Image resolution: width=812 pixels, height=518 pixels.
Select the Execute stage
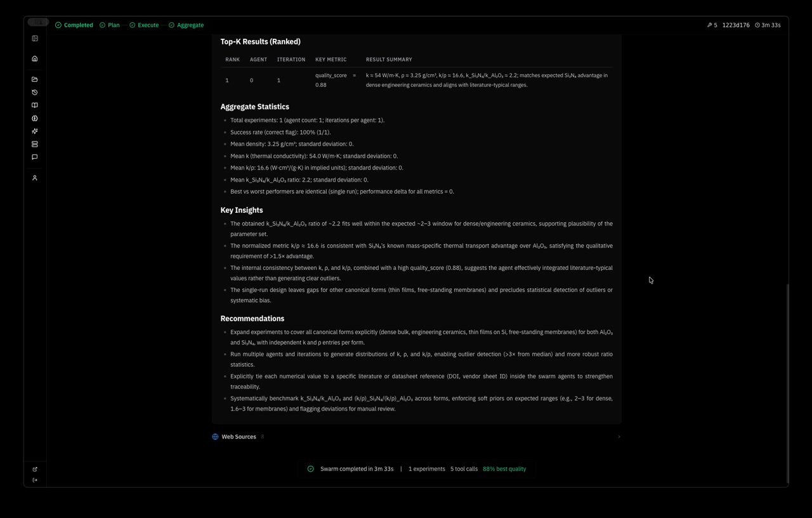click(x=147, y=25)
